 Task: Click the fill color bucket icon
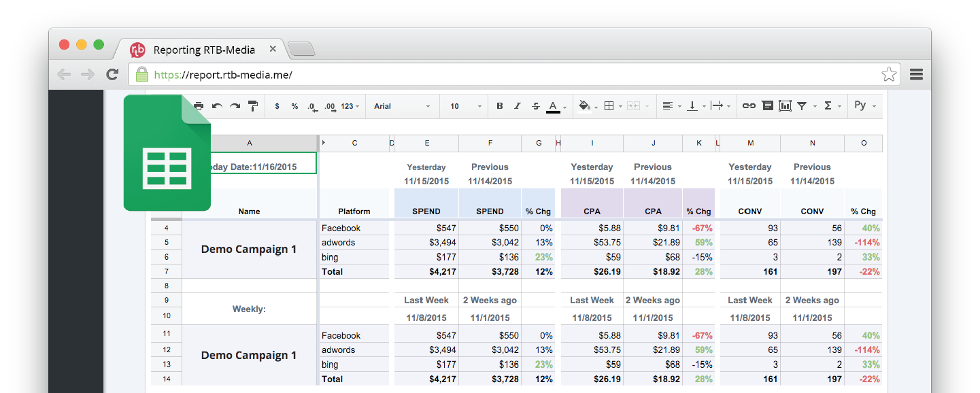pyautogui.click(x=584, y=106)
